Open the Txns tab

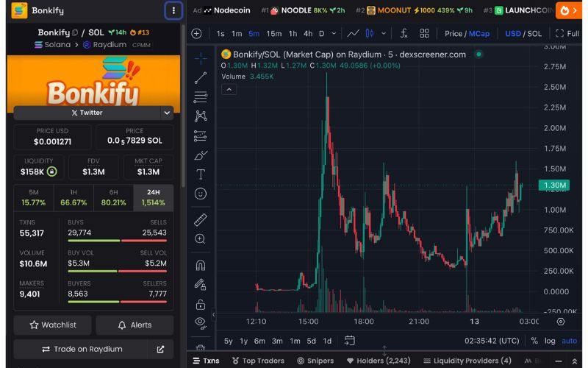[x=206, y=361]
